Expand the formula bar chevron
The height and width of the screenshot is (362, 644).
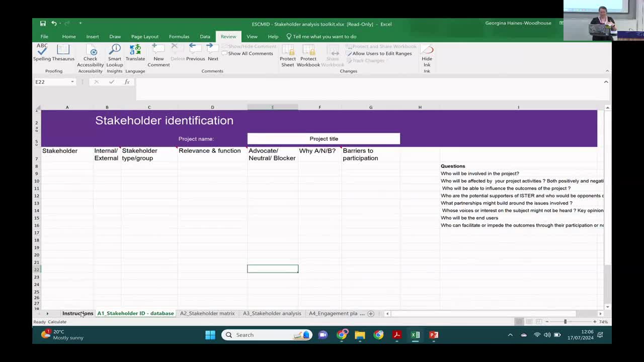(x=606, y=82)
